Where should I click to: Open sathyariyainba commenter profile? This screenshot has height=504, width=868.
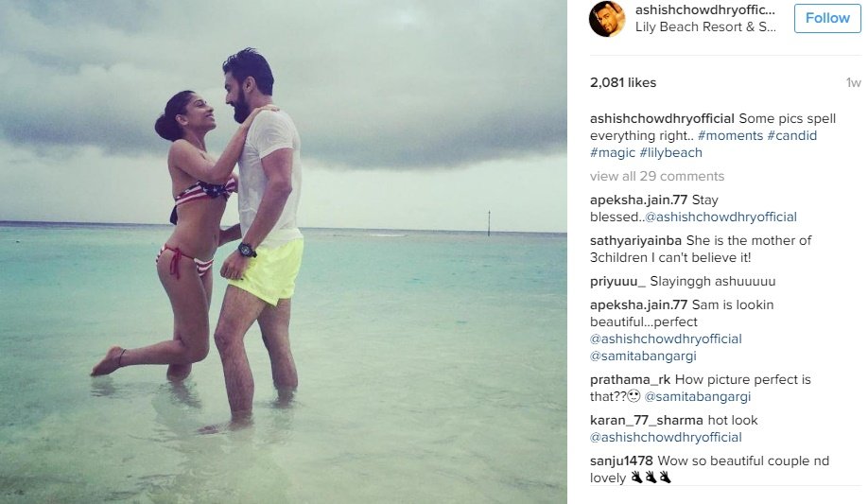pyautogui.click(x=635, y=240)
